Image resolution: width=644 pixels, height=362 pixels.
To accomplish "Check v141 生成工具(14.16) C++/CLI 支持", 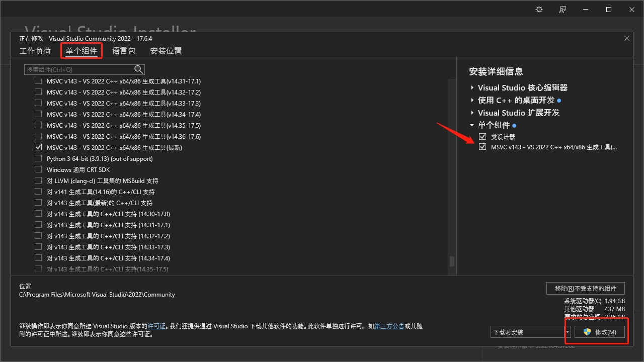I will coord(38,192).
